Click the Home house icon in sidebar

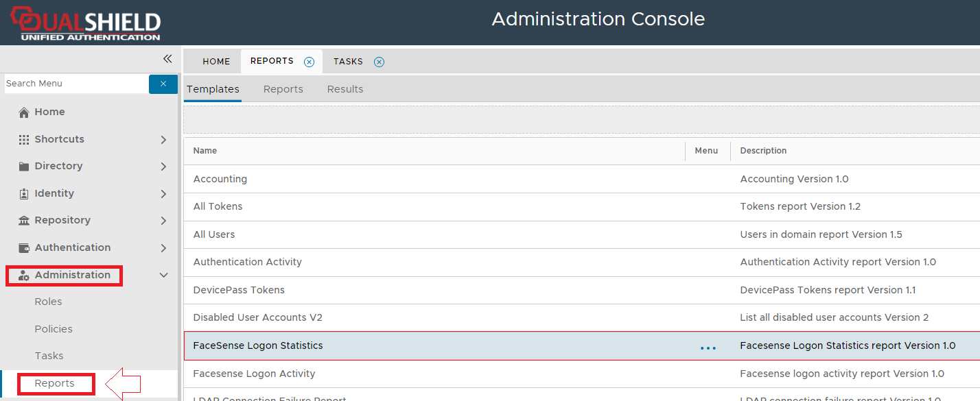(x=24, y=112)
